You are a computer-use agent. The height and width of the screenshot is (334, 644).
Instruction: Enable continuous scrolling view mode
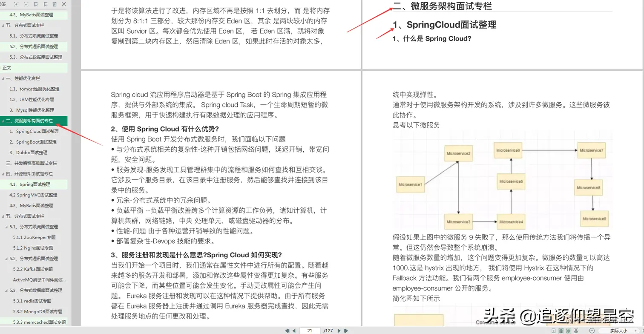point(568,331)
